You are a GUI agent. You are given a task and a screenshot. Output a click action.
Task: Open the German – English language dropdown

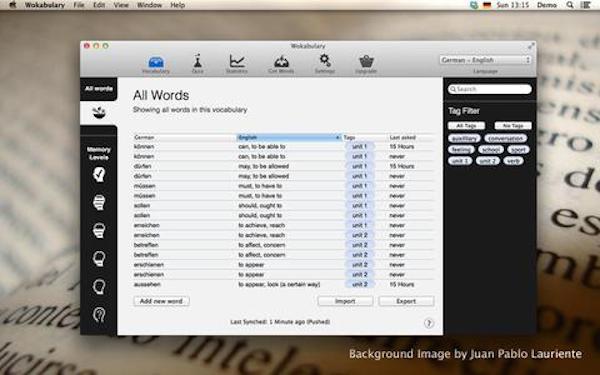click(485, 60)
